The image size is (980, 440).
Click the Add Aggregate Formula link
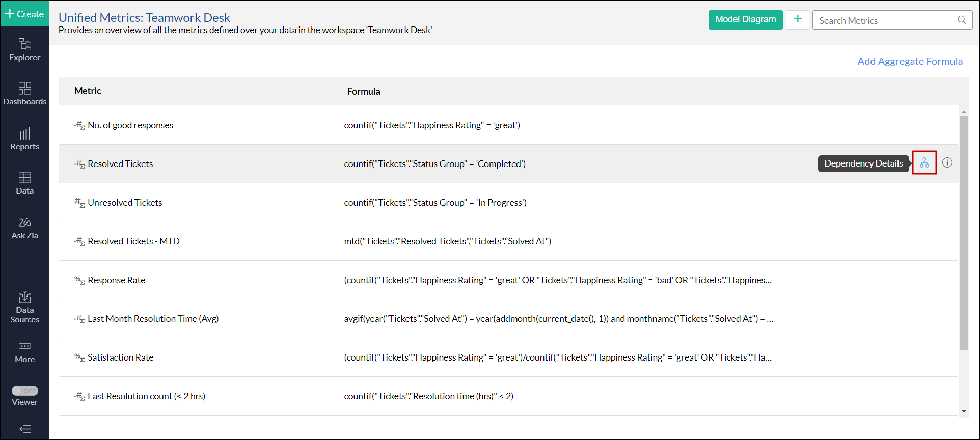click(x=910, y=61)
